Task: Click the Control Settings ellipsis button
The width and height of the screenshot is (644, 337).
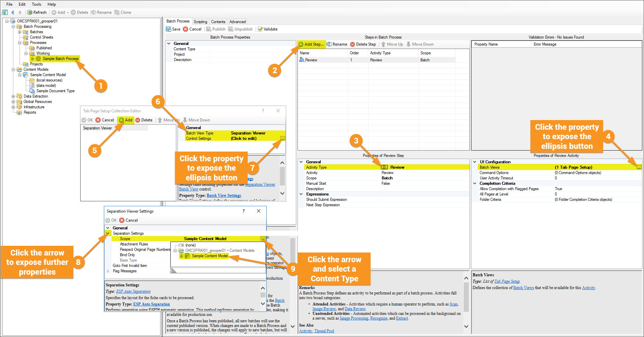Action: [282, 138]
